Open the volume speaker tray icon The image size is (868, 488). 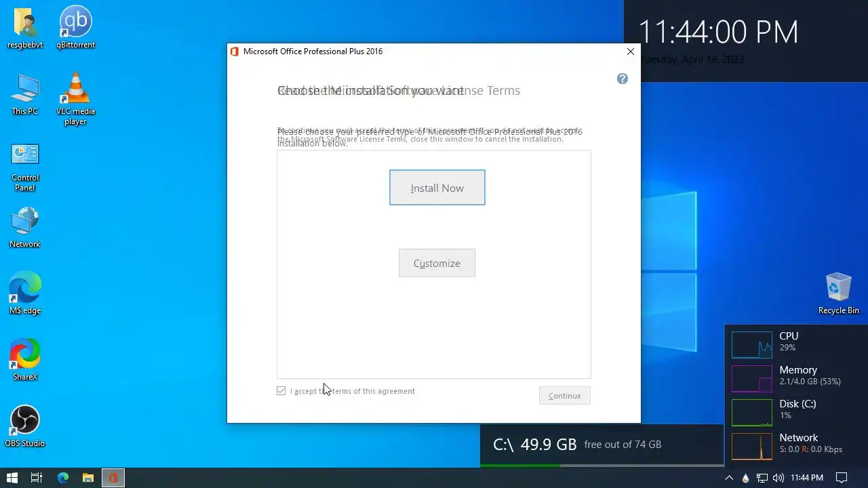point(778,478)
